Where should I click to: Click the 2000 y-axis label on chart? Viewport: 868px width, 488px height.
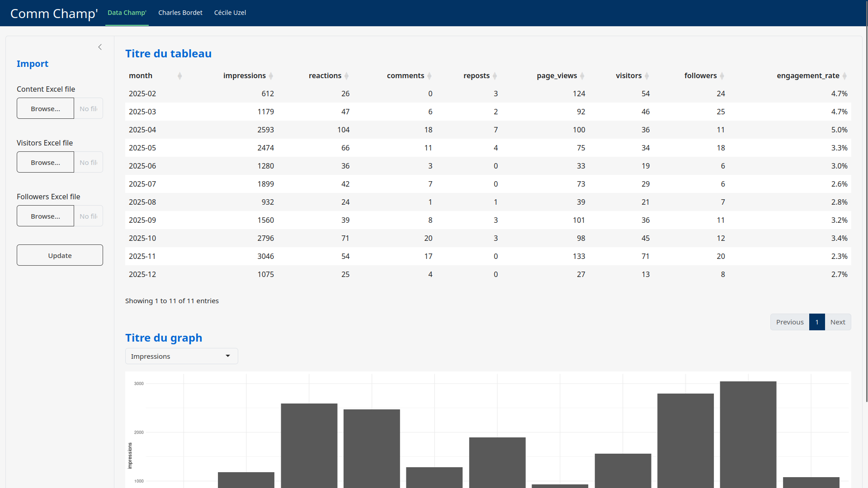tap(139, 432)
